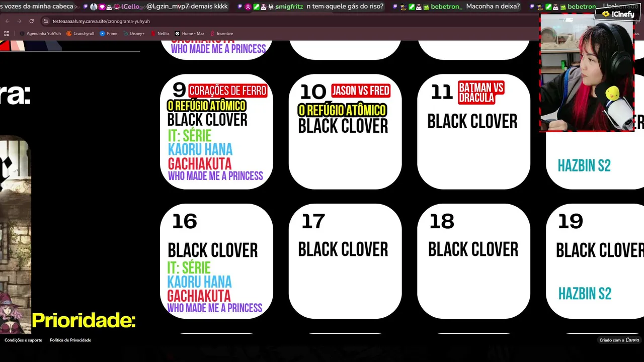Reload the page with the refresh icon
The image size is (644, 362).
point(31,21)
